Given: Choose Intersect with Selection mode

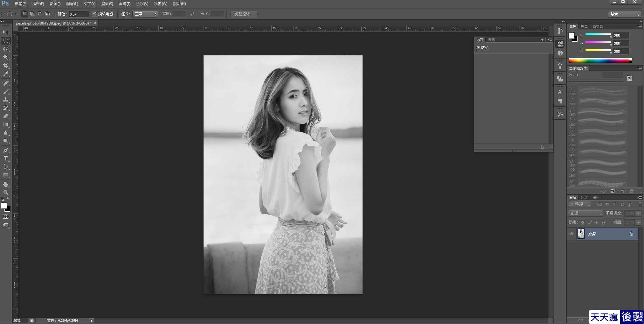Looking at the screenshot, I should click(x=47, y=14).
